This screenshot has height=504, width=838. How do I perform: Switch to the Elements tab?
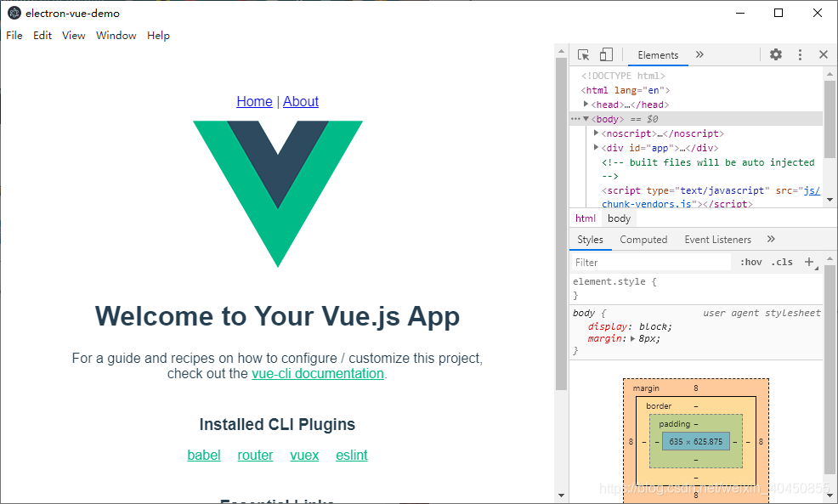(658, 55)
